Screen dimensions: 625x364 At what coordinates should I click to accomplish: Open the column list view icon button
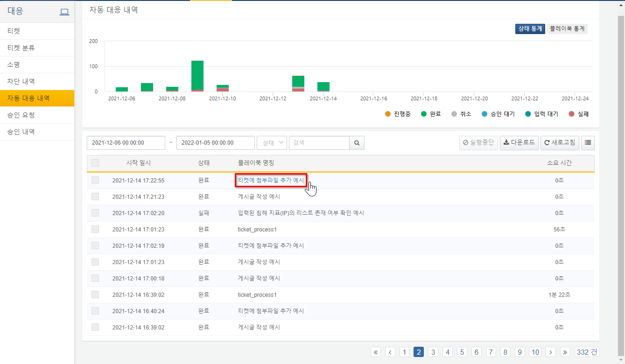pyautogui.click(x=588, y=143)
